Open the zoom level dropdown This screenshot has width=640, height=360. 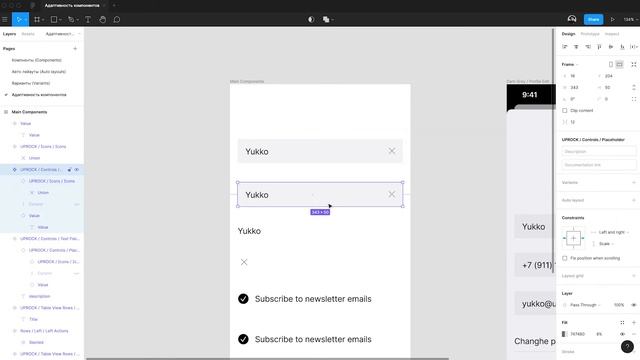click(x=630, y=20)
